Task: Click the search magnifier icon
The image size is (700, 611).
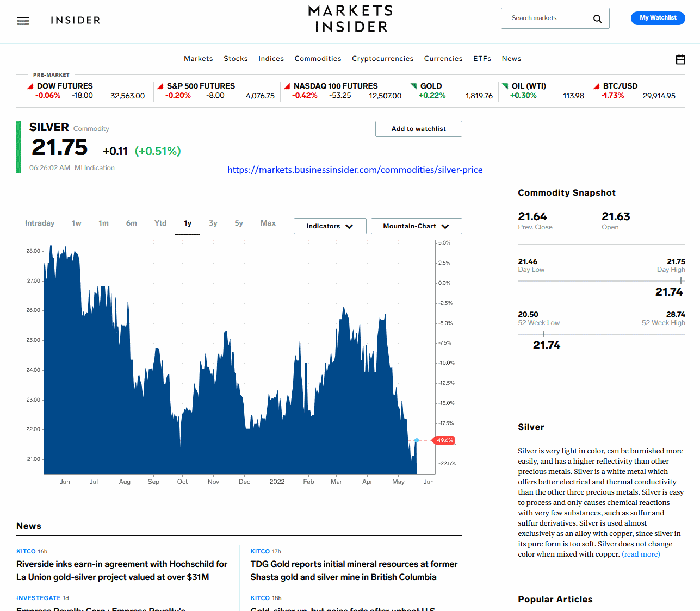Action: point(597,18)
